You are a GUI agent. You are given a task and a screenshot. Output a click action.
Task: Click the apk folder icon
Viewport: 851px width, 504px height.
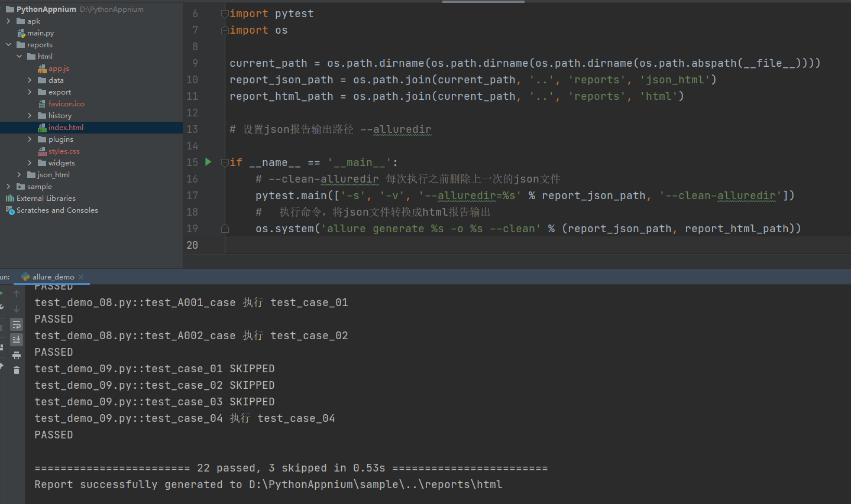point(21,21)
